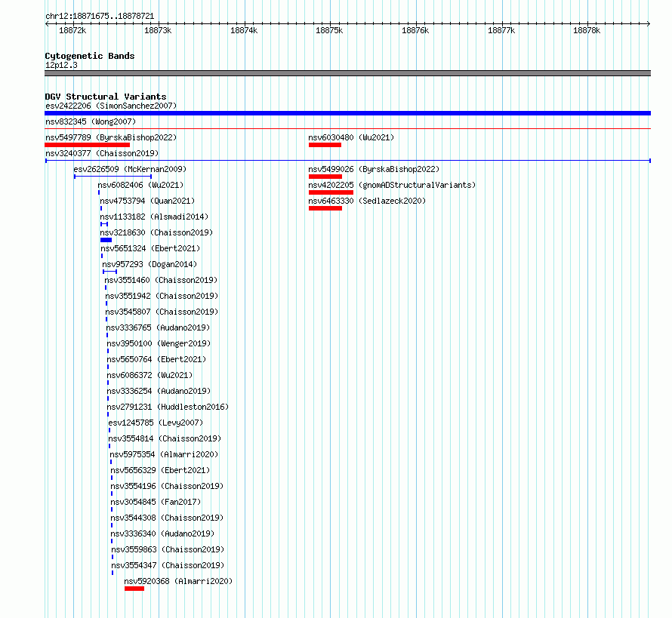This screenshot has width=672, height=618.
Task: Click the 18874k ruler tick label
Action: 244,30
